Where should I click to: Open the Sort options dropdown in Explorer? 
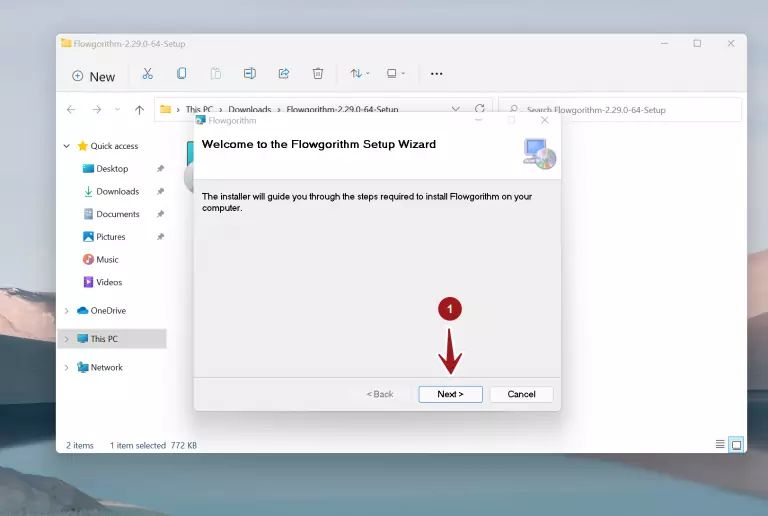click(x=360, y=73)
